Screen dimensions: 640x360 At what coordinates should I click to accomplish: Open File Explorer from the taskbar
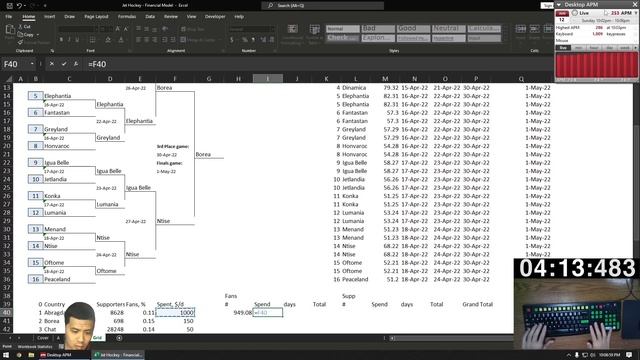[x=31, y=355]
